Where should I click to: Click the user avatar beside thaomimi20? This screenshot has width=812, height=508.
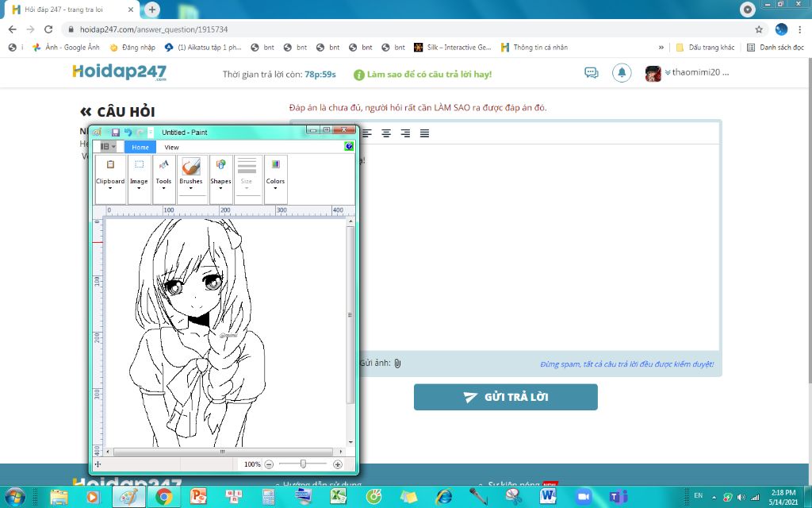point(653,74)
